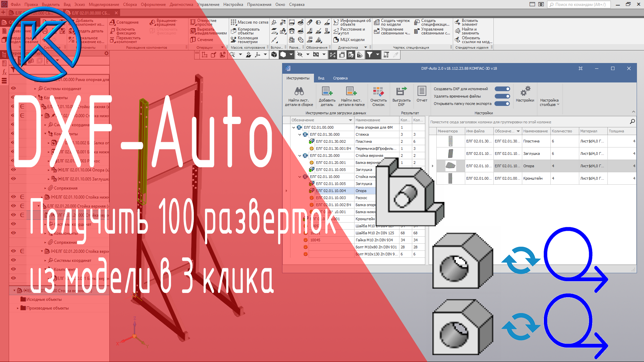Open the Настройка столбцов dropdown
Viewport: 644px width, 362px height.
pyautogui.click(x=549, y=102)
